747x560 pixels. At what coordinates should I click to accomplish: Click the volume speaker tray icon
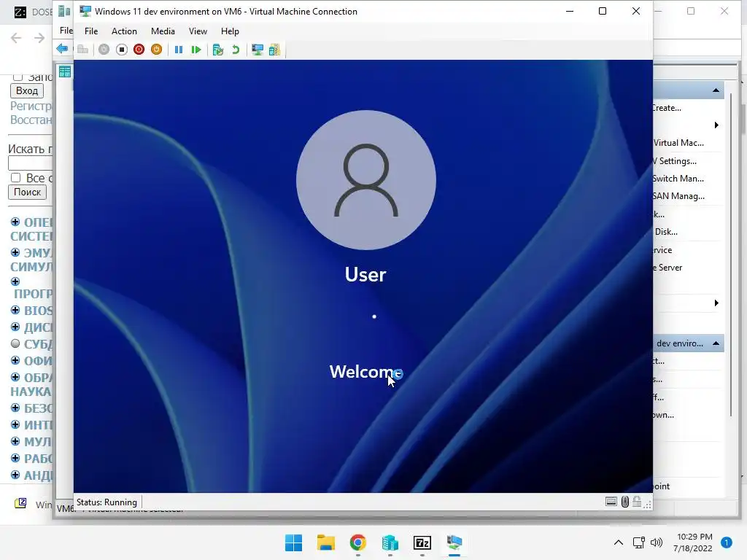(x=657, y=542)
